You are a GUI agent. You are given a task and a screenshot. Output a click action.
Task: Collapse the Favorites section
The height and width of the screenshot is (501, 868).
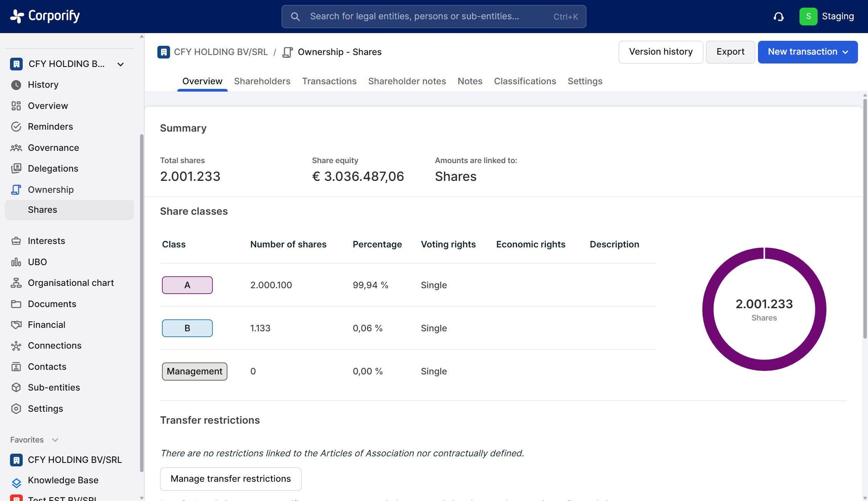pos(55,440)
